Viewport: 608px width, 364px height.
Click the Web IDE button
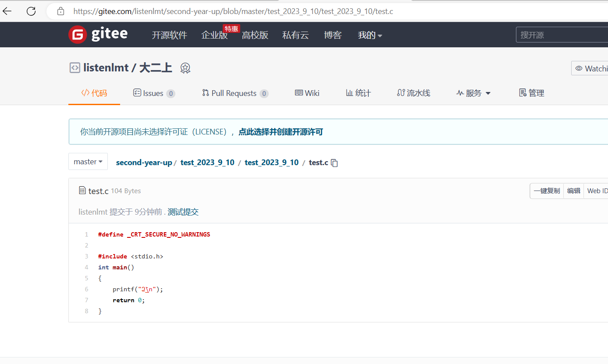596,191
